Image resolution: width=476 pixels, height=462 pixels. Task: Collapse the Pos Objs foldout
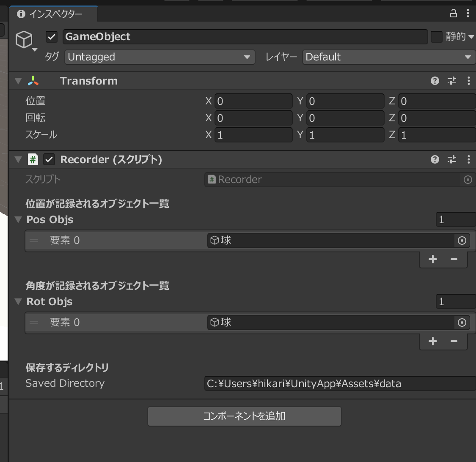click(17, 219)
